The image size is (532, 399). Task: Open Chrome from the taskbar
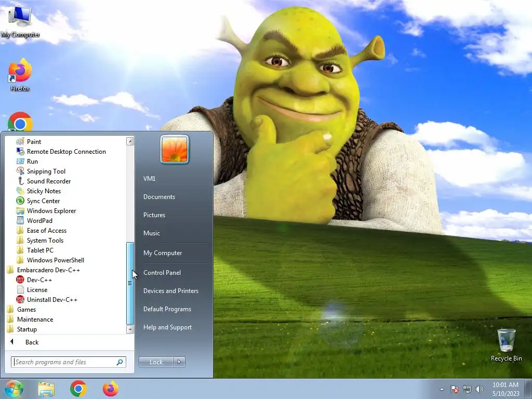[x=78, y=389]
